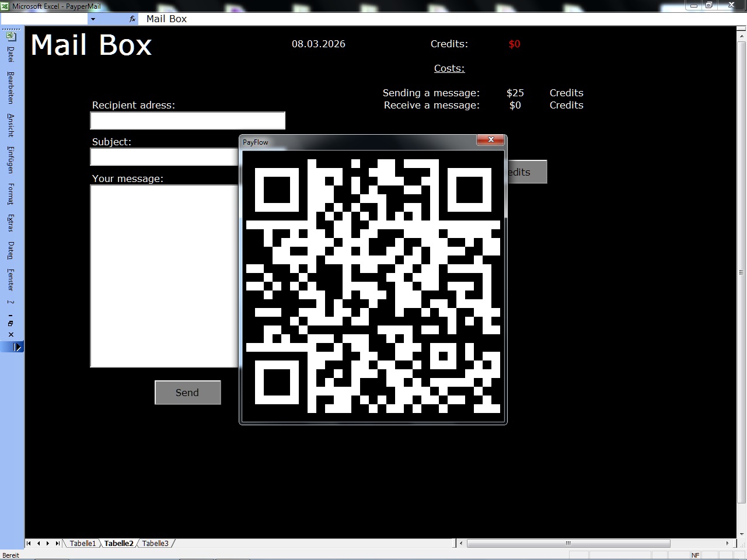Screen dimensions: 747x560
Task: Click the Sending a message: label
Action: click(431, 93)
